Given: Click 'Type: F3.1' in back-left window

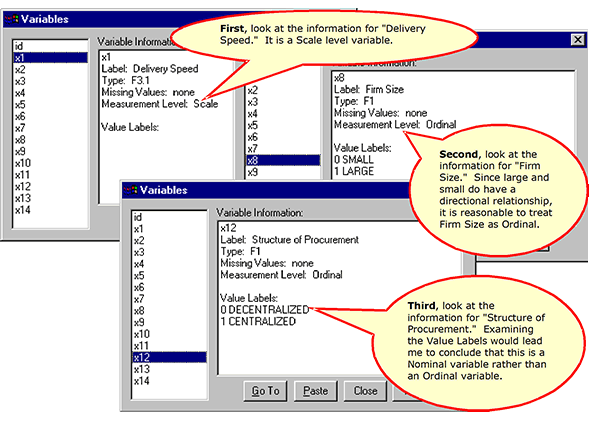Looking at the screenshot, I should 126,80.
